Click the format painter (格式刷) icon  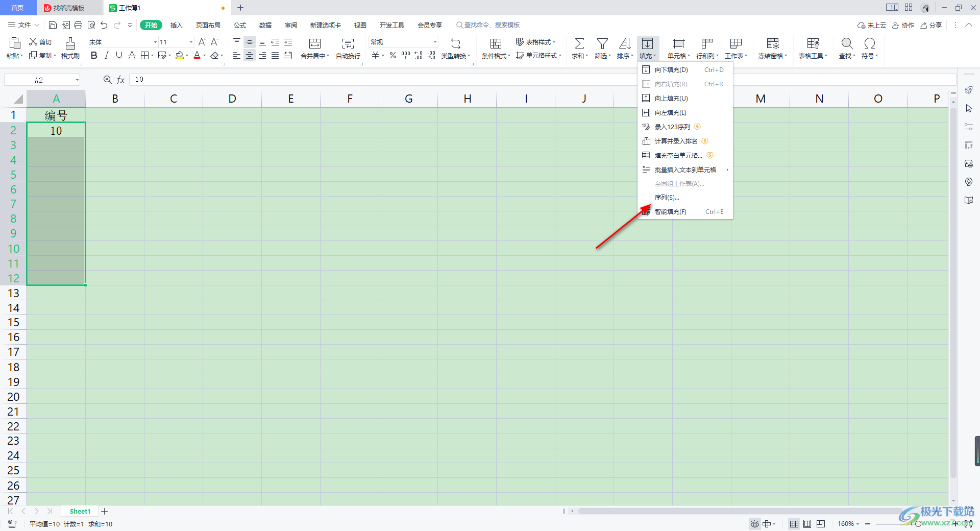pyautogui.click(x=70, y=43)
